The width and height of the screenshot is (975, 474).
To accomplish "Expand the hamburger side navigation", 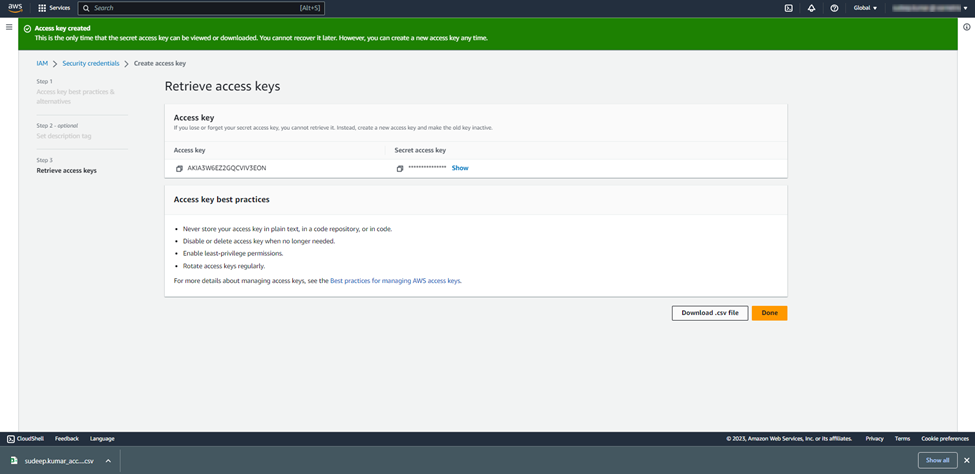I will (x=9, y=27).
